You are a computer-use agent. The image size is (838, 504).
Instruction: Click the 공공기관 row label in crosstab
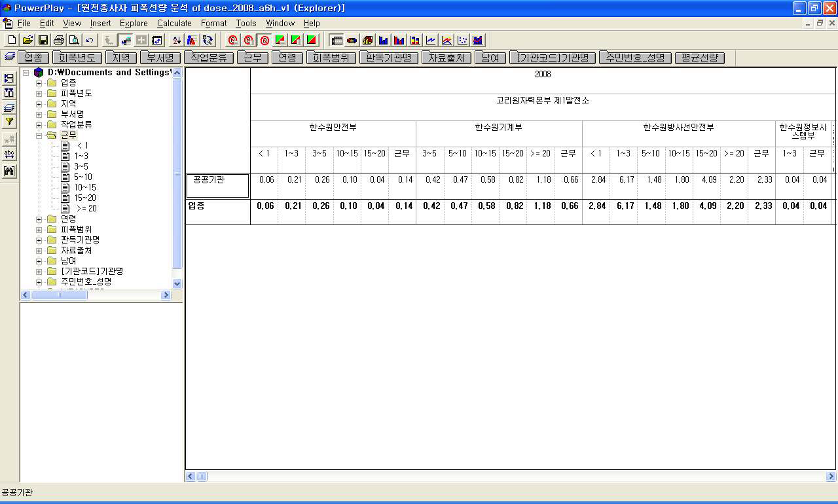[217, 185]
